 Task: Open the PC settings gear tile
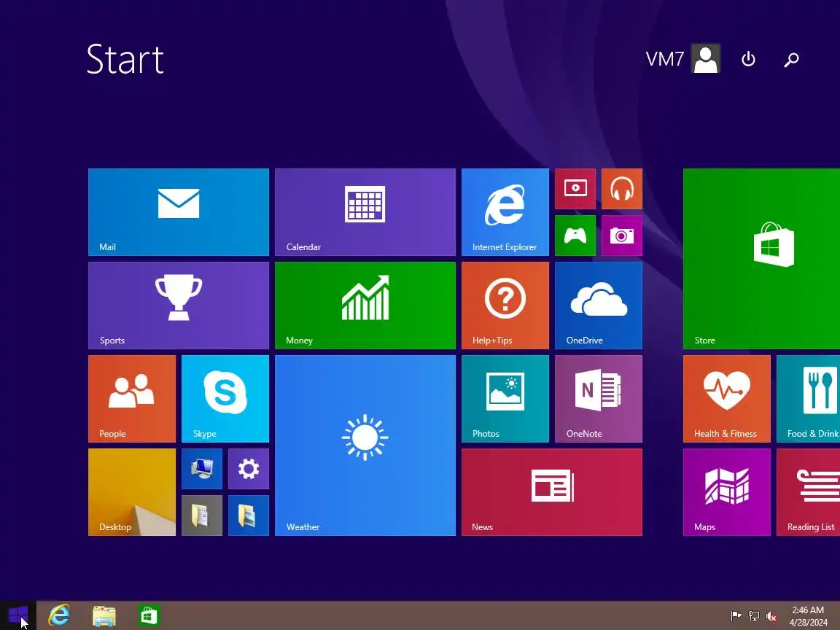coord(249,469)
